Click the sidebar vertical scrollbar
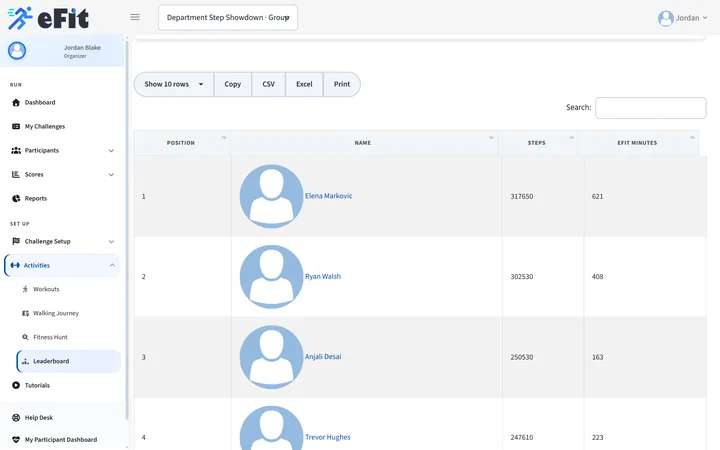720x450 pixels. tap(127, 230)
